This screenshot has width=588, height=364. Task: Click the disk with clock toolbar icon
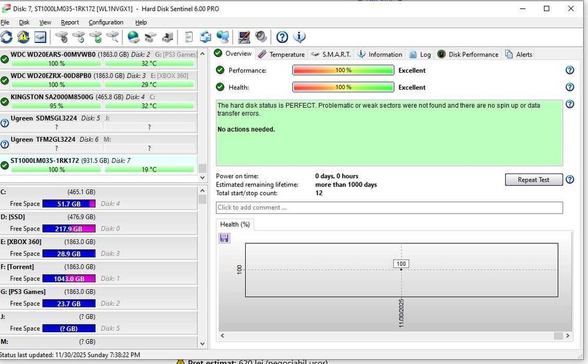click(78, 37)
